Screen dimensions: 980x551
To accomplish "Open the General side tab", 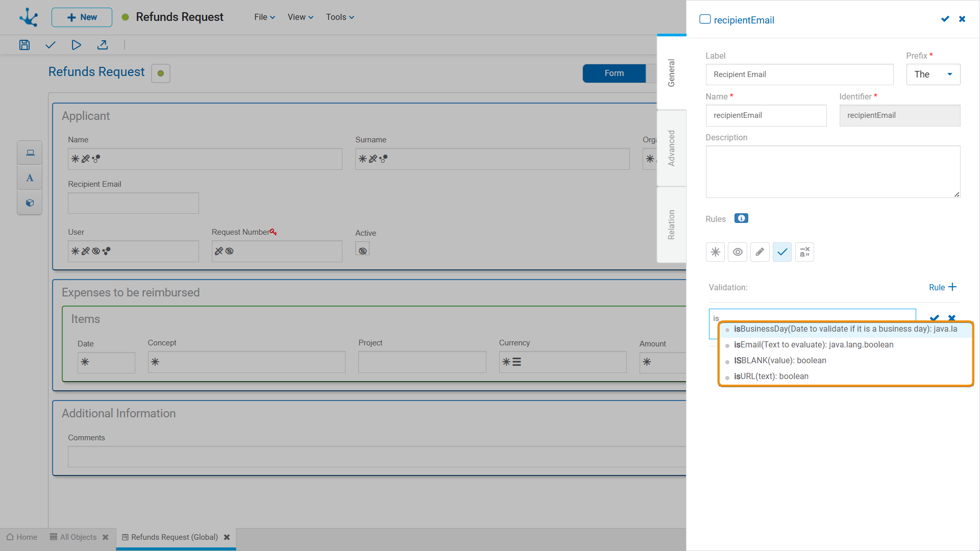I will point(672,72).
